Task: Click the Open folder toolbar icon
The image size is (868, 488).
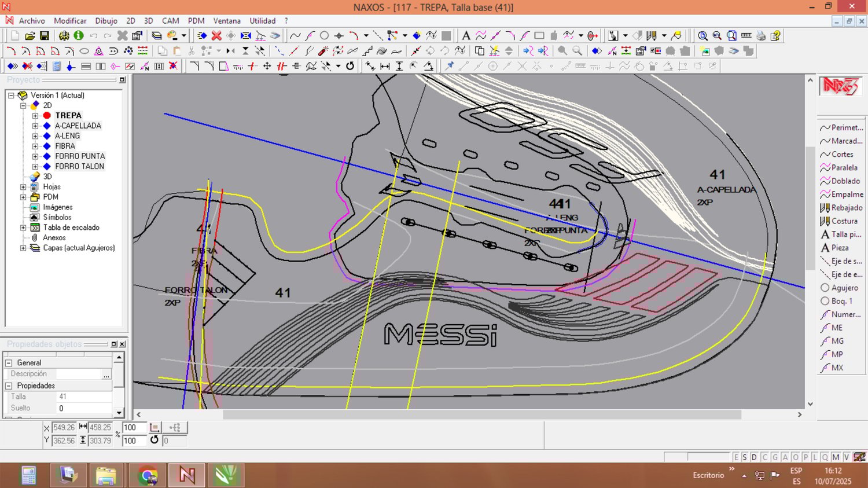Action: [x=30, y=36]
